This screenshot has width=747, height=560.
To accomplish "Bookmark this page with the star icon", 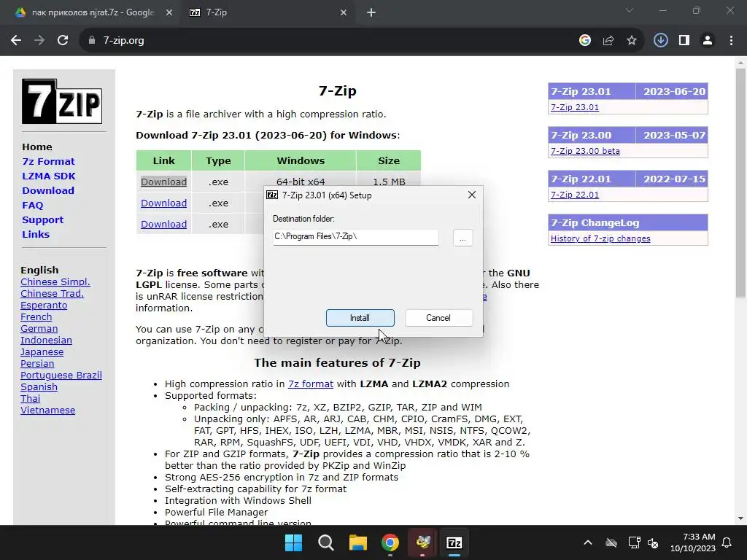I will pyautogui.click(x=632, y=41).
